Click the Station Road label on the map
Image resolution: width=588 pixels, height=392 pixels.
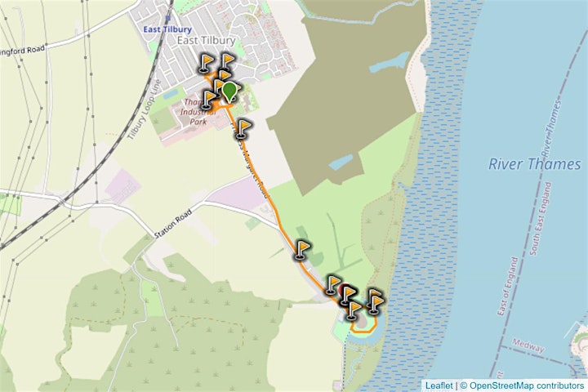[173, 224]
